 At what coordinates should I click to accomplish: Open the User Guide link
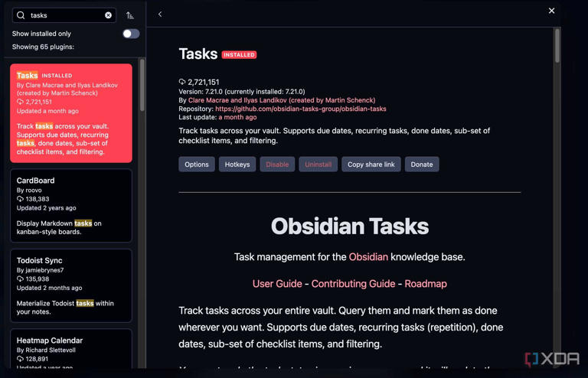coord(277,284)
